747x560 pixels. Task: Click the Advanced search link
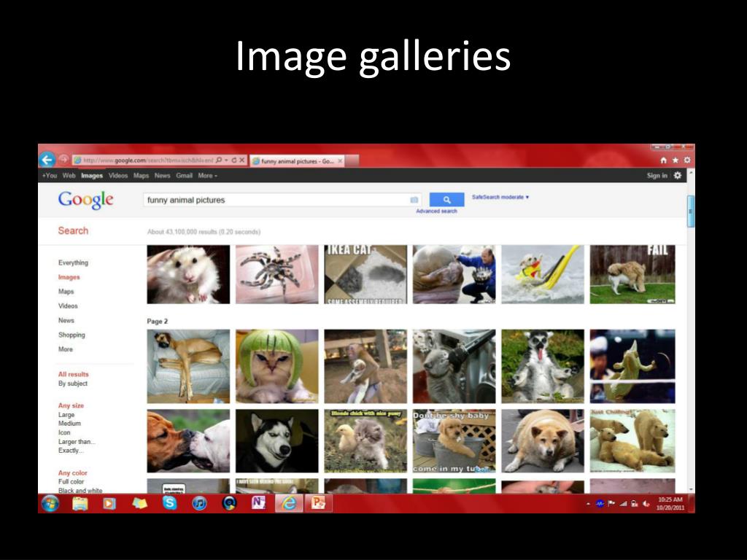[436, 211]
